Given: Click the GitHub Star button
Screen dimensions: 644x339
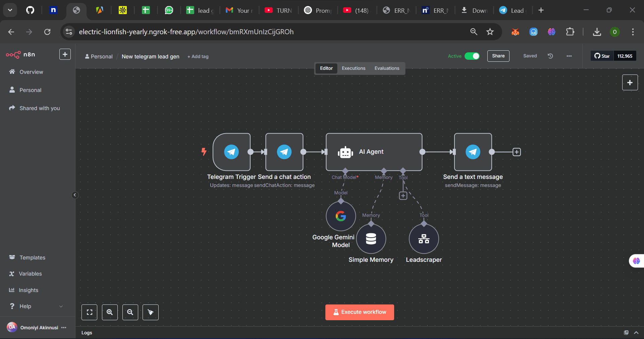Looking at the screenshot, I should pos(602,56).
